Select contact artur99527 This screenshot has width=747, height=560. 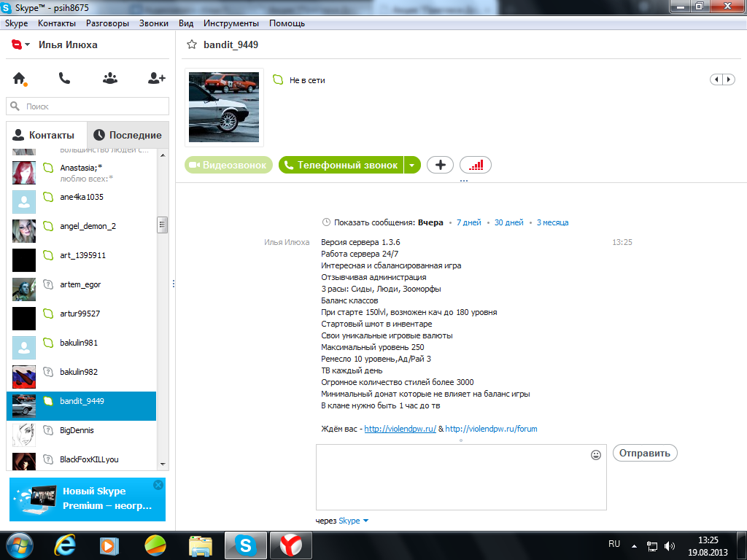pos(82,318)
